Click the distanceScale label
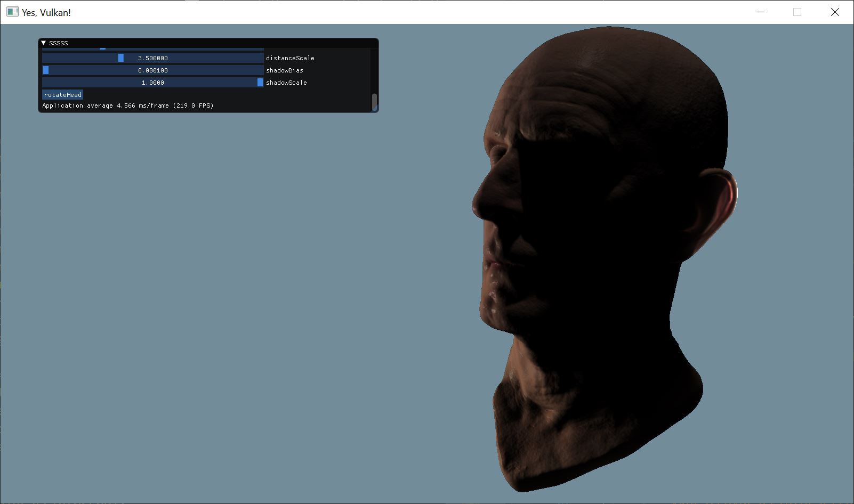Image resolution: width=854 pixels, height=504 pixels. click(x=290, y=58)
